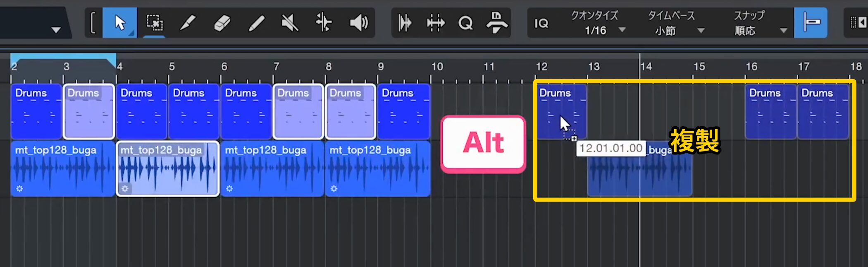
Task: Toggle the Autoscroll icon at far right
Action: coord(858,23)
